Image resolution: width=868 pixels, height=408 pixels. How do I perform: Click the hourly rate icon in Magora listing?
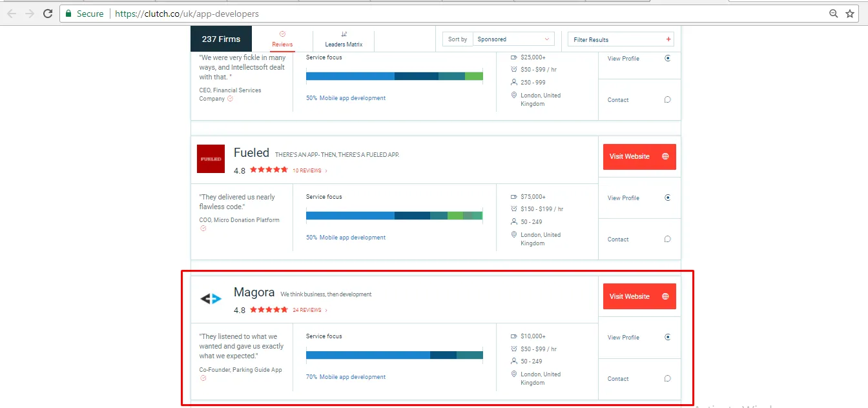click(514, 349)
